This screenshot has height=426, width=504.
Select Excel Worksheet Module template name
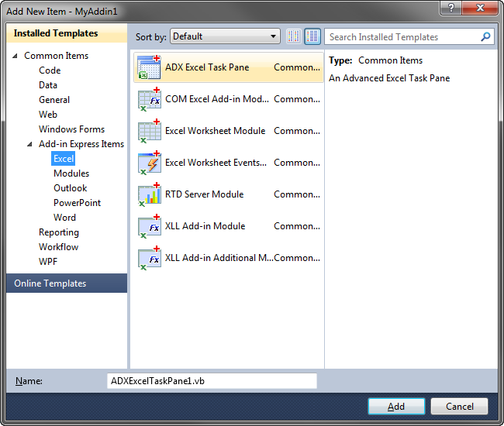[x=215, y=131]
